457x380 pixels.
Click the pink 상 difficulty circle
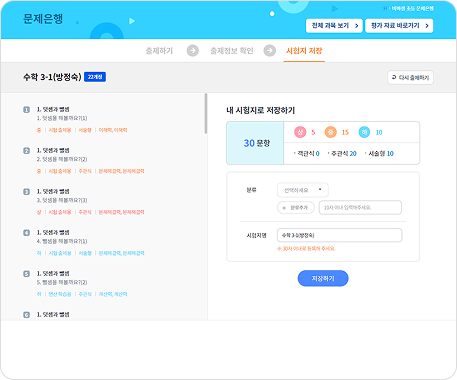300,132
